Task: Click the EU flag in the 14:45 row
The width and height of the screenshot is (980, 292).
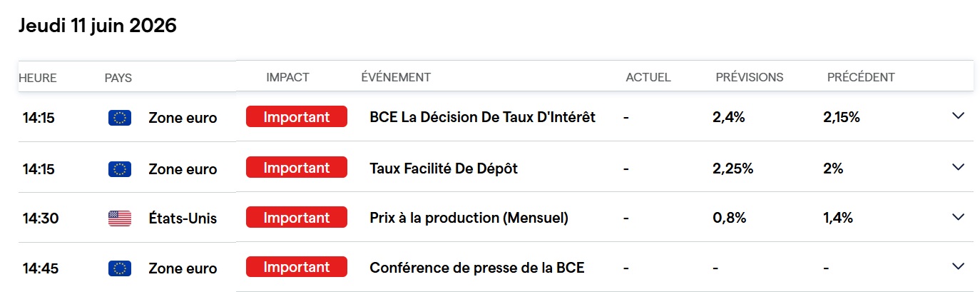Action: pyautogui.click(x=119, y=268)
